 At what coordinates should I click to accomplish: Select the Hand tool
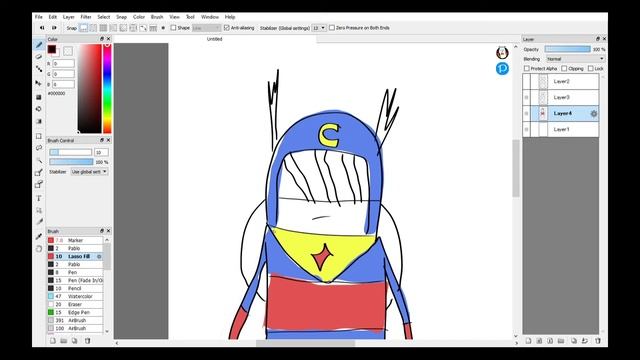point(39,249)
